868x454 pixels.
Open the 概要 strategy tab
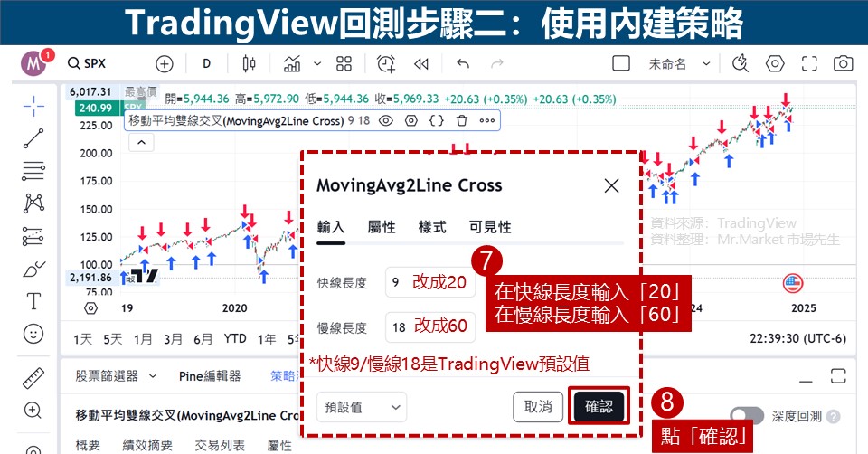coord(88,445)
